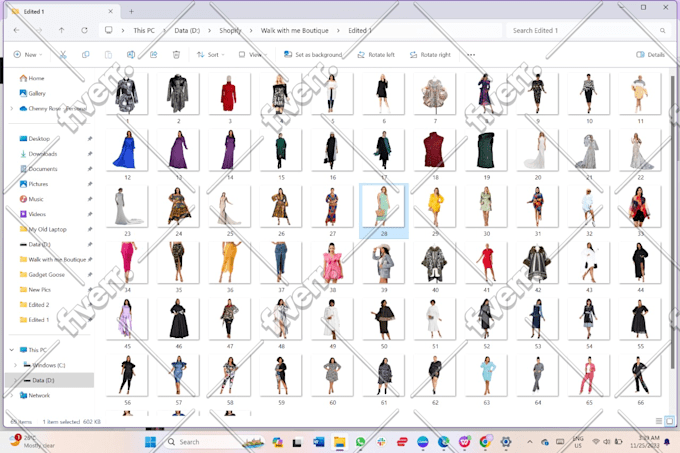Click the Cut scissors icon

(63, 55)
